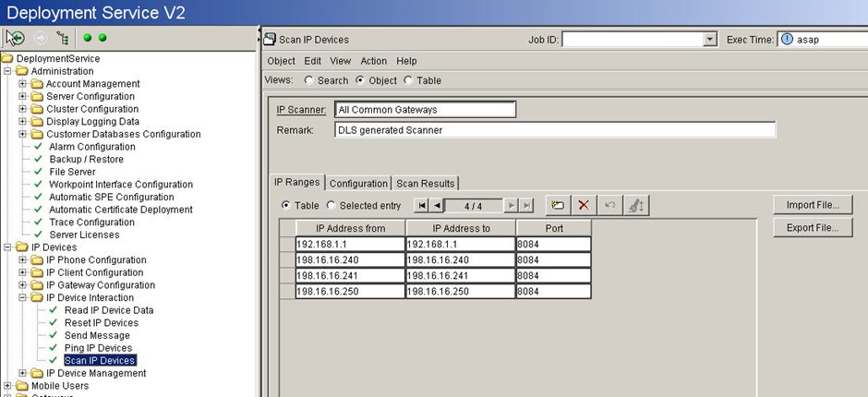Expand the IP Device Management node

23,373
